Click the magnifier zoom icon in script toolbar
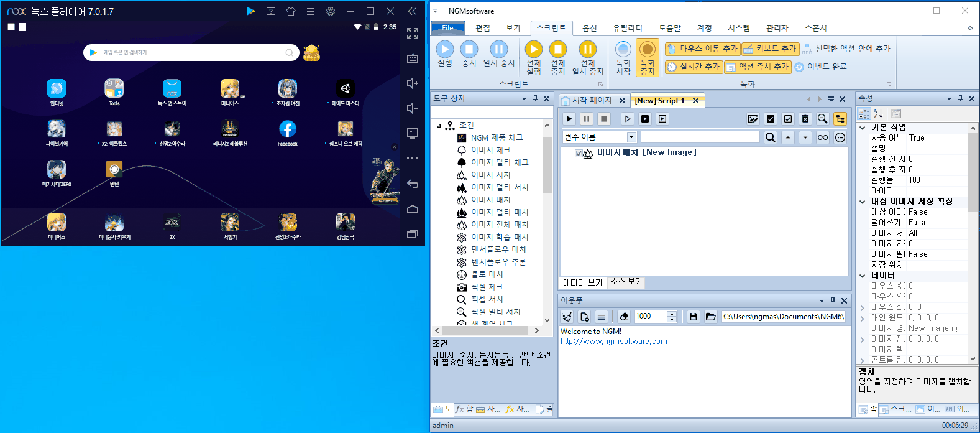The height and width of the screenshot is (433, 980). (x=823, y=119)
